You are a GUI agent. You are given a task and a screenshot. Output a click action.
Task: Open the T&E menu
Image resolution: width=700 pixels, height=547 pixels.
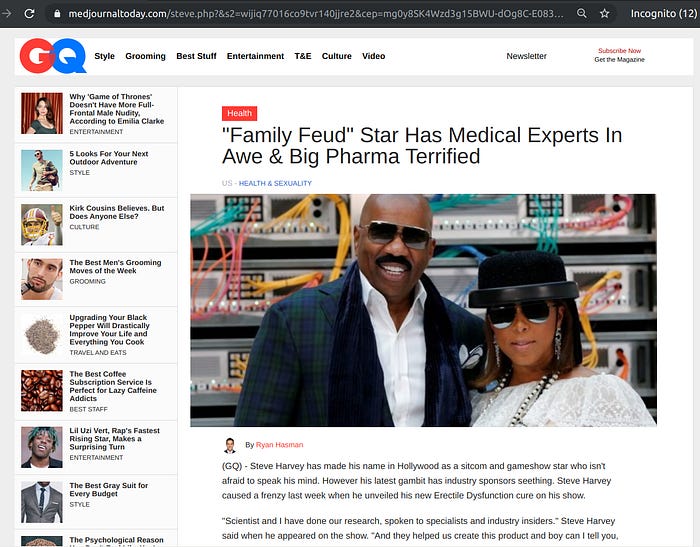pos(303,56)
